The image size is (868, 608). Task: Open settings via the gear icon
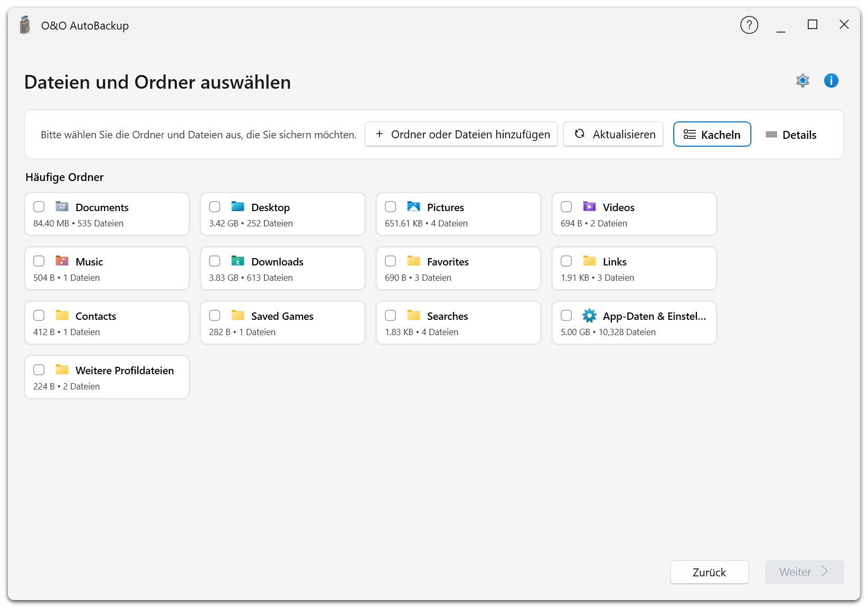point(803,81)
